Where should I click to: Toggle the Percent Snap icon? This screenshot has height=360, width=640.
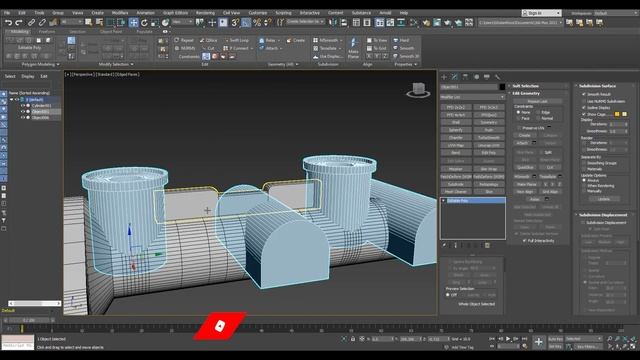[257, 23]
